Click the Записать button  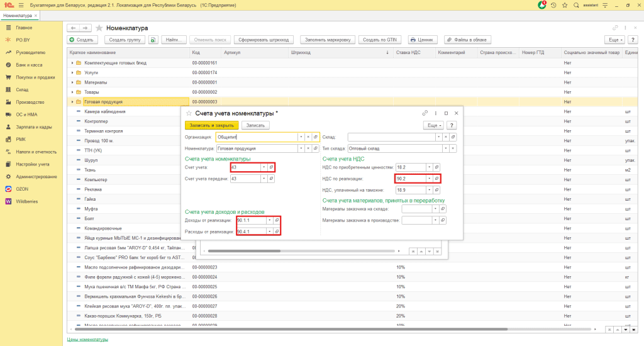255,125
